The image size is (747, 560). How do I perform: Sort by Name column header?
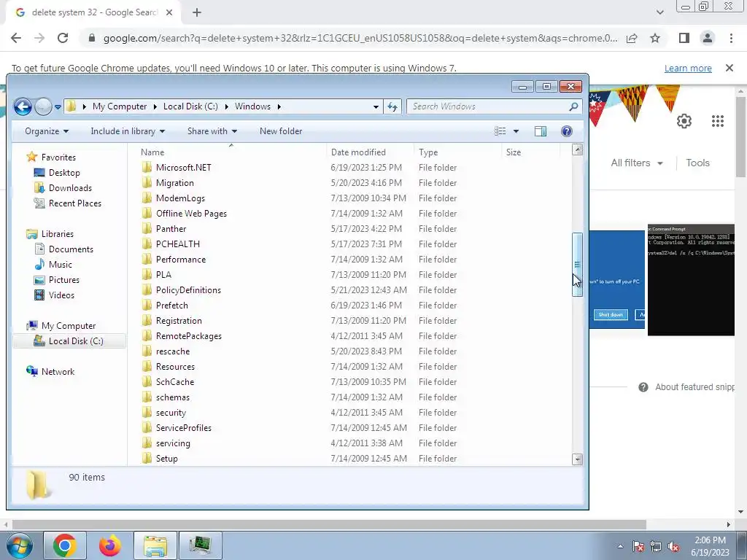point(152,152)
